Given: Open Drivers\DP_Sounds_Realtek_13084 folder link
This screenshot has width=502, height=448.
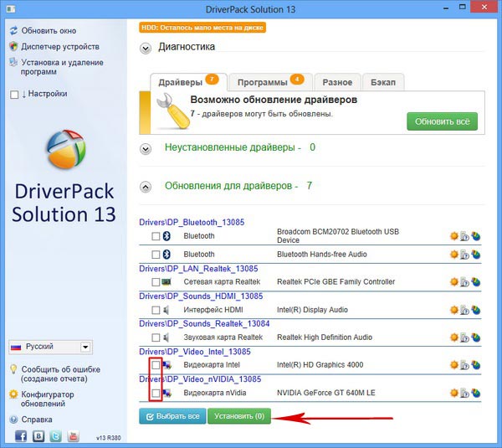Looking at the screenshot, I should (204, 324).
